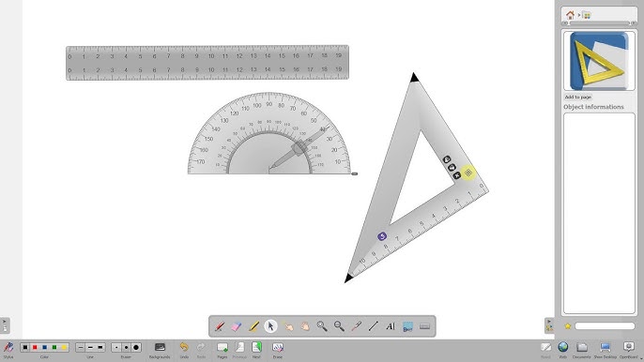Screen dimensions: 644x362
Task: Switch to Documents mode
Action: pyautogui.click(x=582, y=350)
